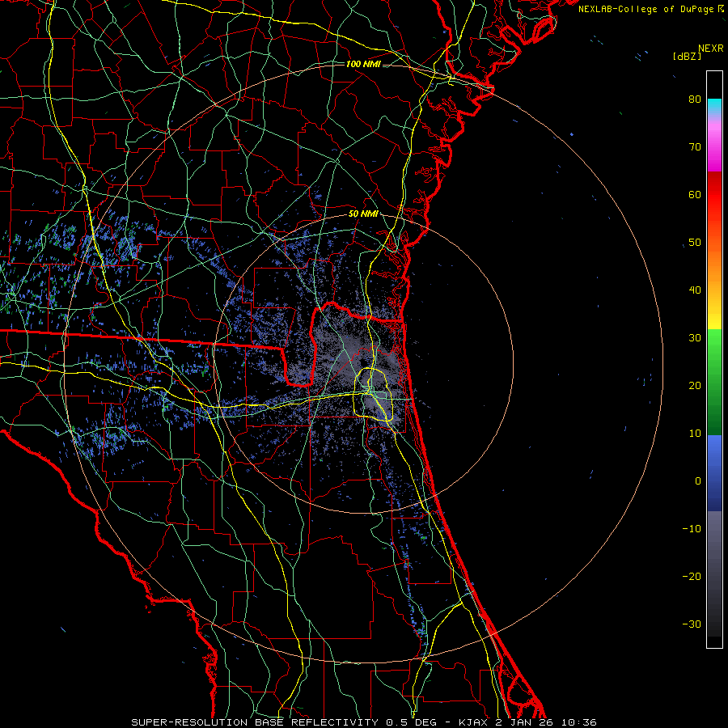Click the 40 dBZ scale value
Viewport: 728px width, 728px height.
[x=695, y=290]
